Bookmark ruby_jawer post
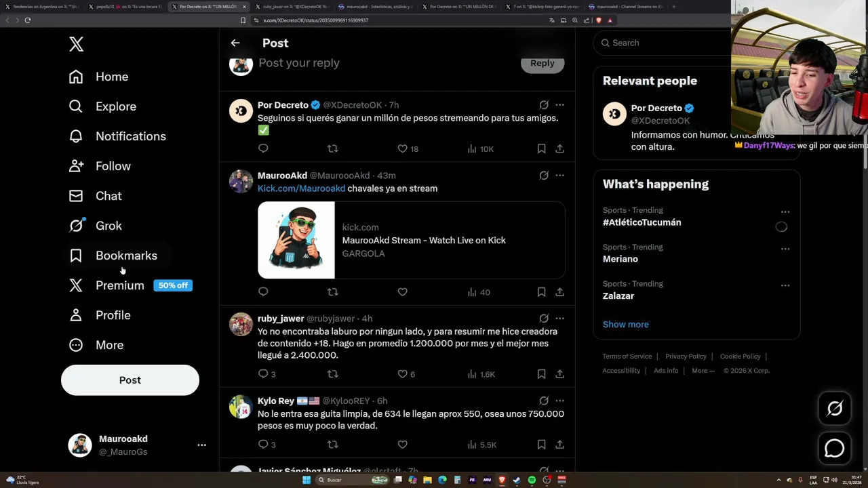Image resolution: width=868 pixels, height=488 pixels. [541, 374]
